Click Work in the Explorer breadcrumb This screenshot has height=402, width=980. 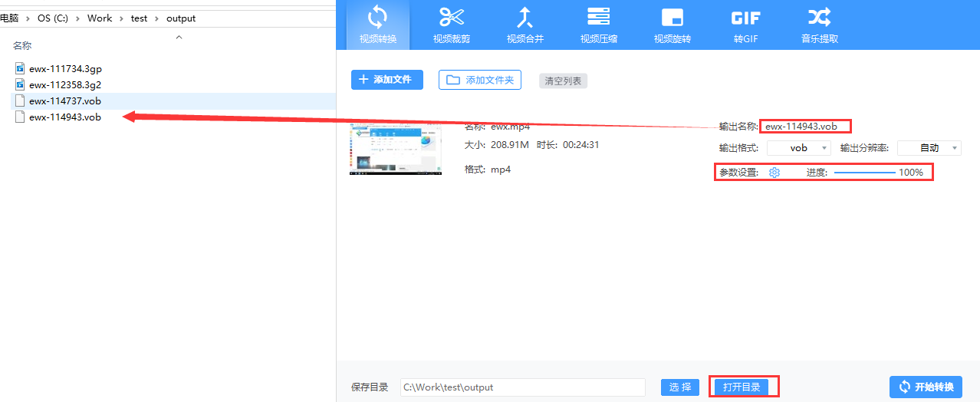(100, 18)
